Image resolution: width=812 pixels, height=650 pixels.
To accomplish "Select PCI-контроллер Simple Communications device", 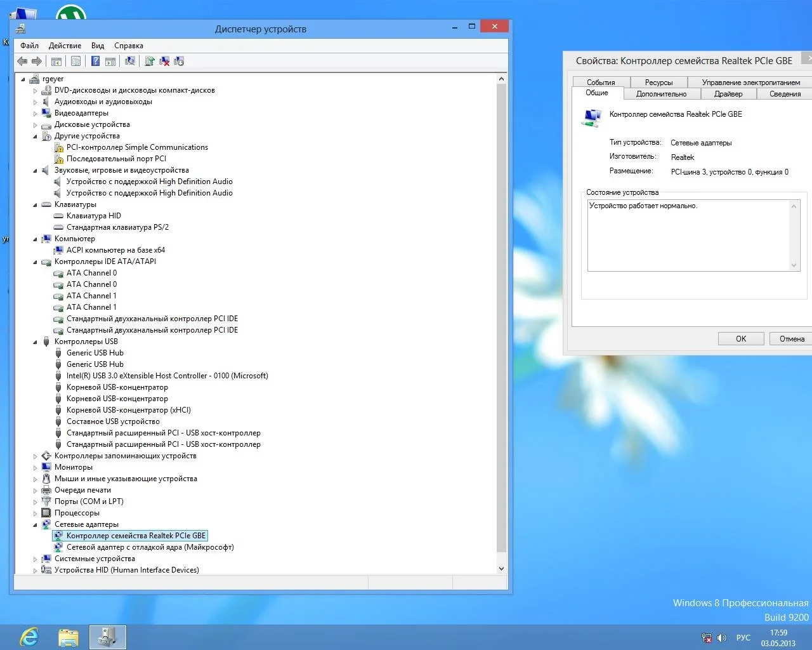I will pos(137,147).
